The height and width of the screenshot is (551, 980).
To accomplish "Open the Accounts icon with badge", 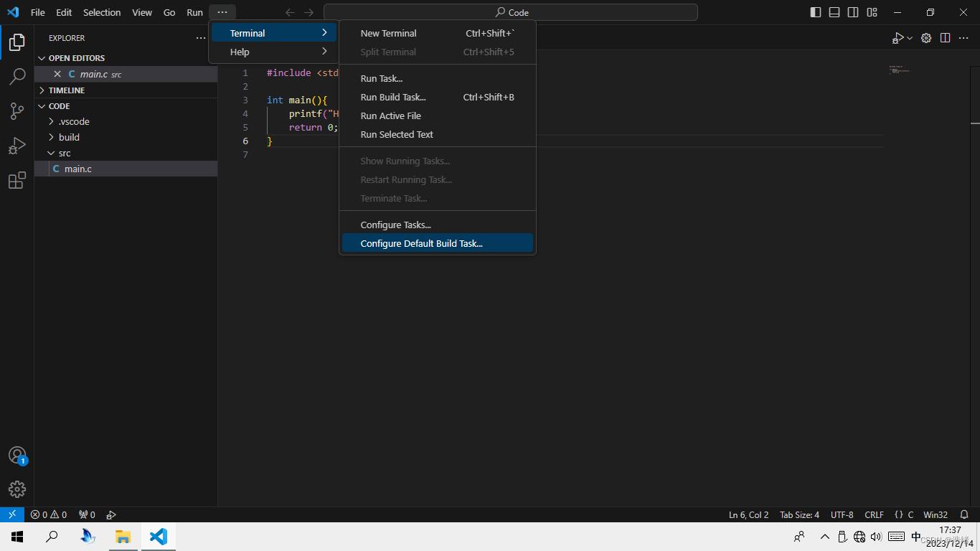I will click(x=17, y=456).
